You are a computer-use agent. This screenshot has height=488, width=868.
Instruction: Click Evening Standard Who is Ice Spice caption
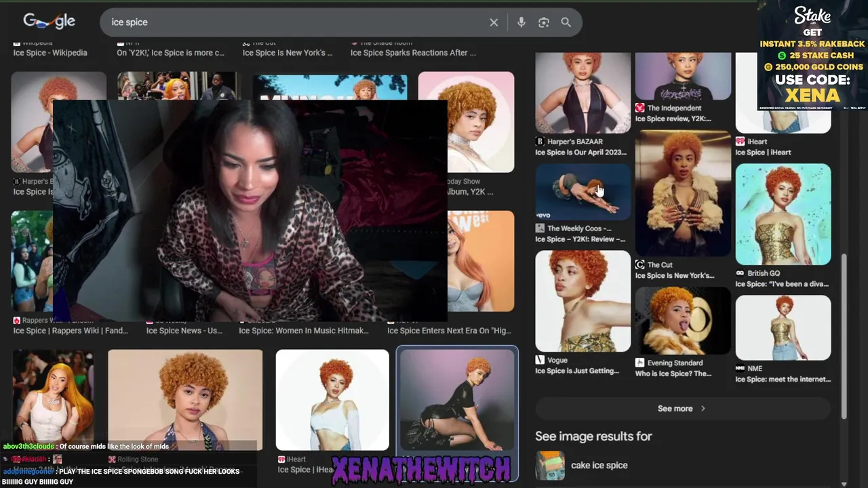point(673,373)
